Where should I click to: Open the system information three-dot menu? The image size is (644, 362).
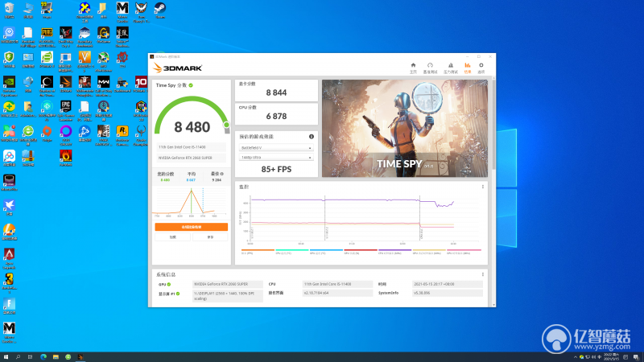pyautogui.click(x=482, y=274)
